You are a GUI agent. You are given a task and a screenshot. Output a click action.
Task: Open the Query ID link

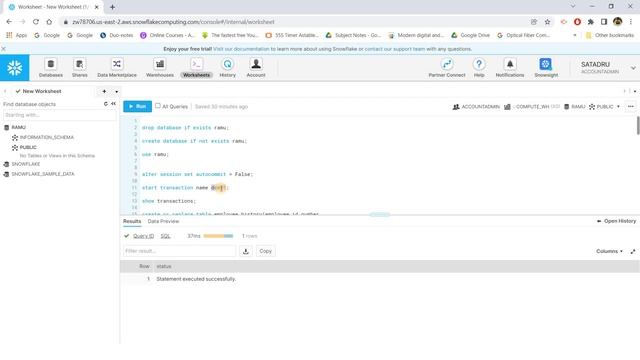[143, 236]
